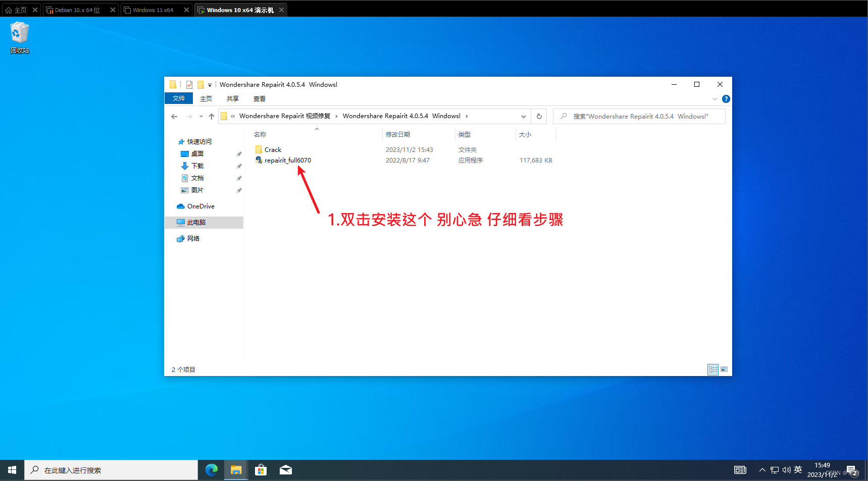Open the 文件 ribbon tab
The height and width of the screenshot is (481, 868).
[179, 98]
